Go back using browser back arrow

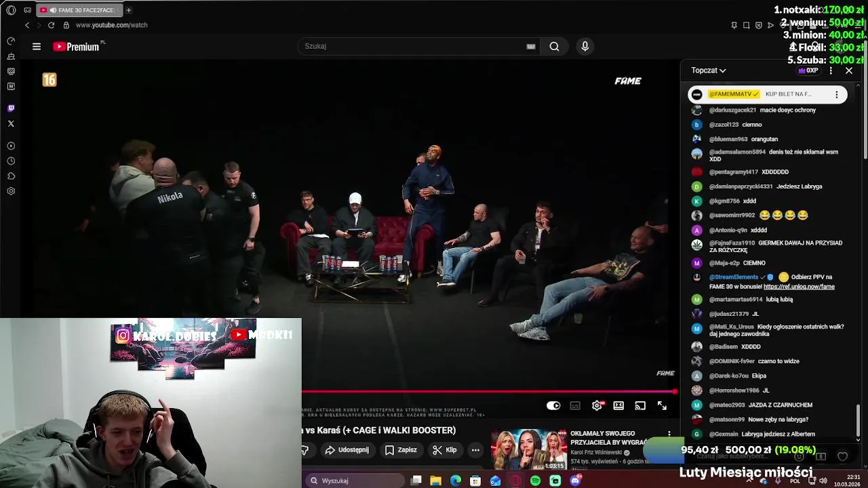click(27, 25)
